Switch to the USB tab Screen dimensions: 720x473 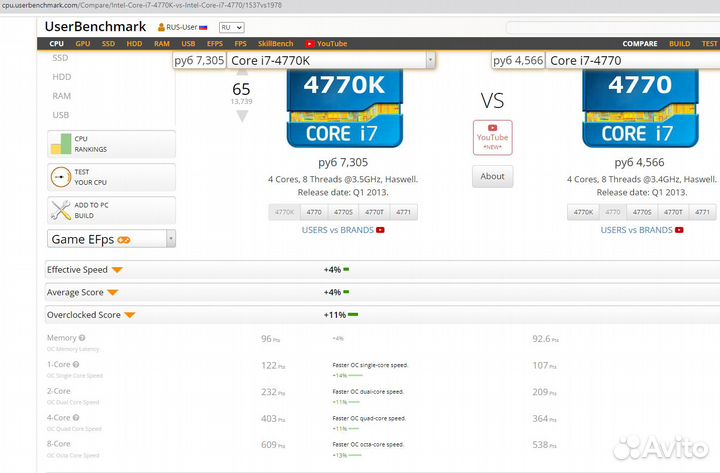188,44
